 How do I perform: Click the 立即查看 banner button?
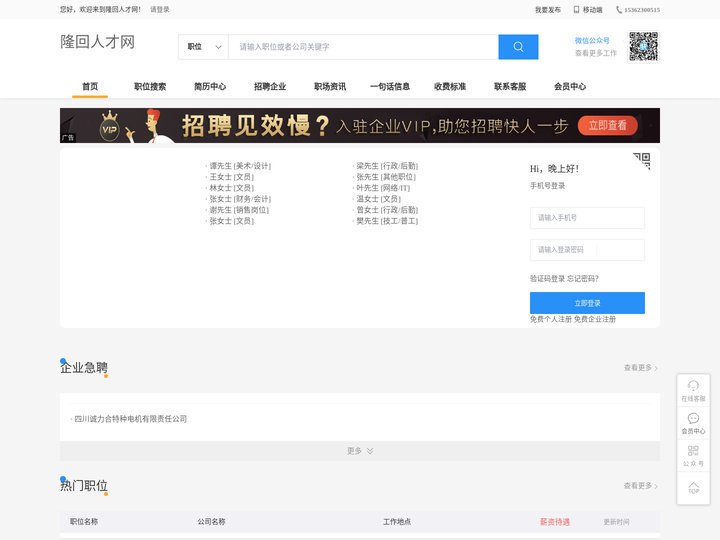click(608, 125)
